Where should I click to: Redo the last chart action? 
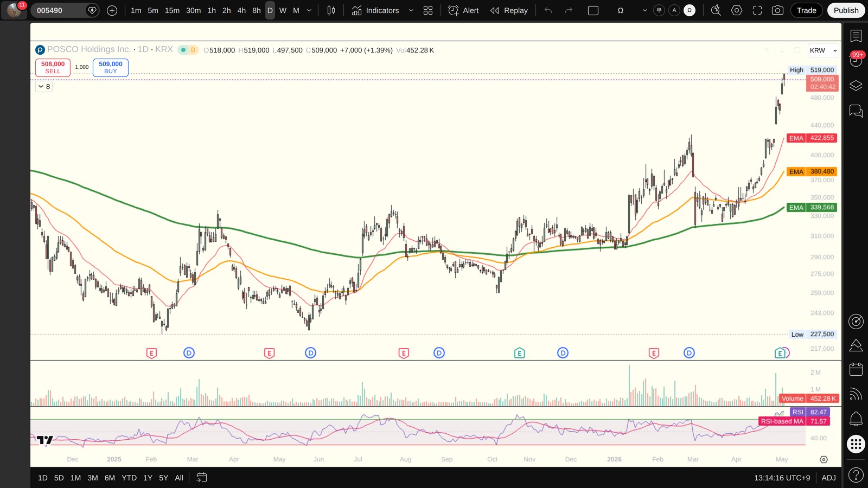[x=569, y=10]
